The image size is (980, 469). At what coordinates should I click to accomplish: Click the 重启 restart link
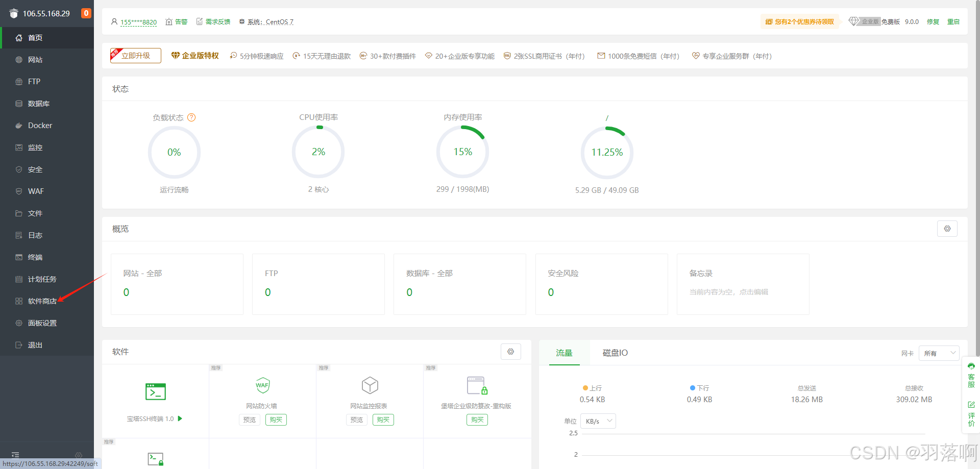coord(953,22)
